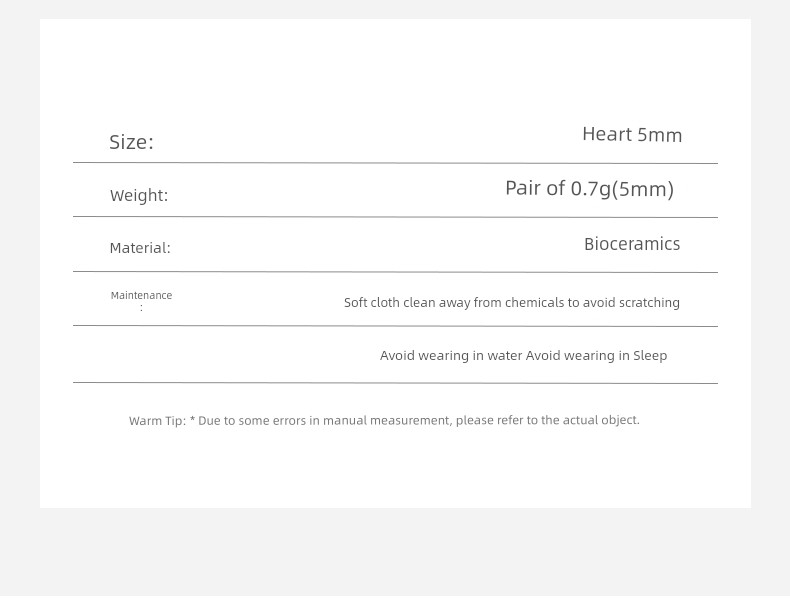Screen dimensions: 790x599
Task: Click the divider line above the Warm Tip
Action: (x=396, y=383)
